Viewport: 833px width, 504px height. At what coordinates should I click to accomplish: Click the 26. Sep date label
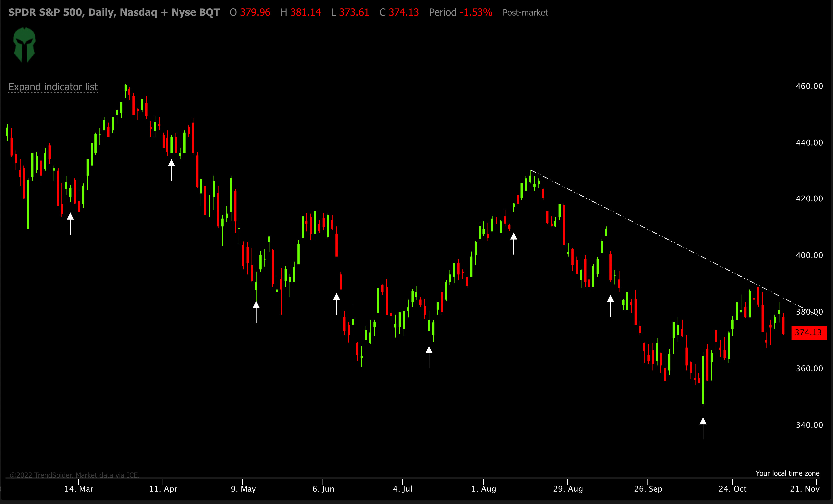pyautogui.click(x=648, y=489)
